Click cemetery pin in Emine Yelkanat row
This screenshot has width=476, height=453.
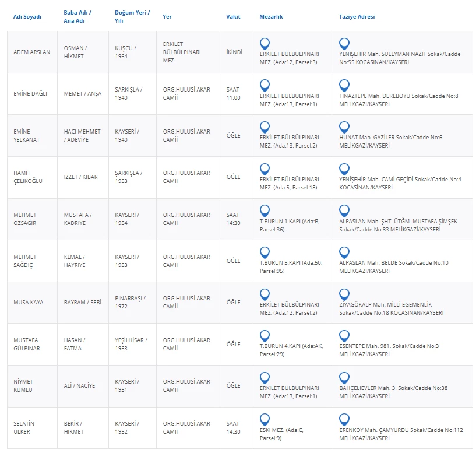[x=265, y=127]
